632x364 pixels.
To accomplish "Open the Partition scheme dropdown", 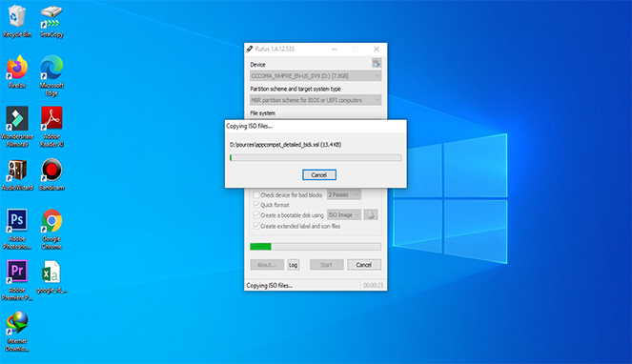I will [316, 100].
